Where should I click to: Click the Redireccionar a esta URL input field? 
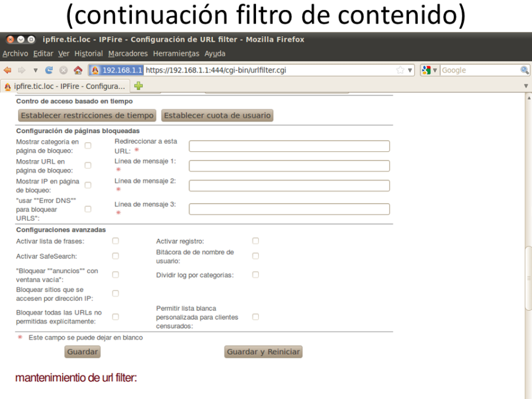(x=288, y=145)
